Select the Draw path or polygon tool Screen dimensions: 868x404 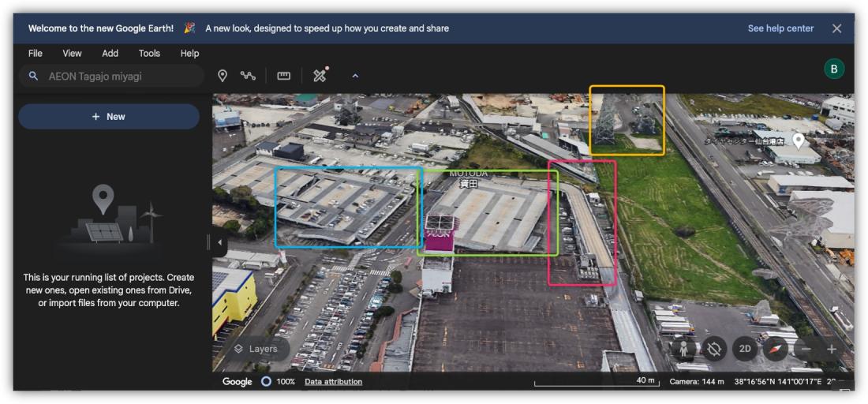[248, 76]
